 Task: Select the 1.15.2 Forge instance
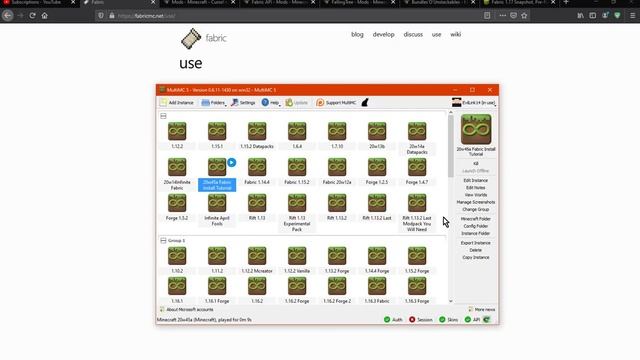click(417, 260)
